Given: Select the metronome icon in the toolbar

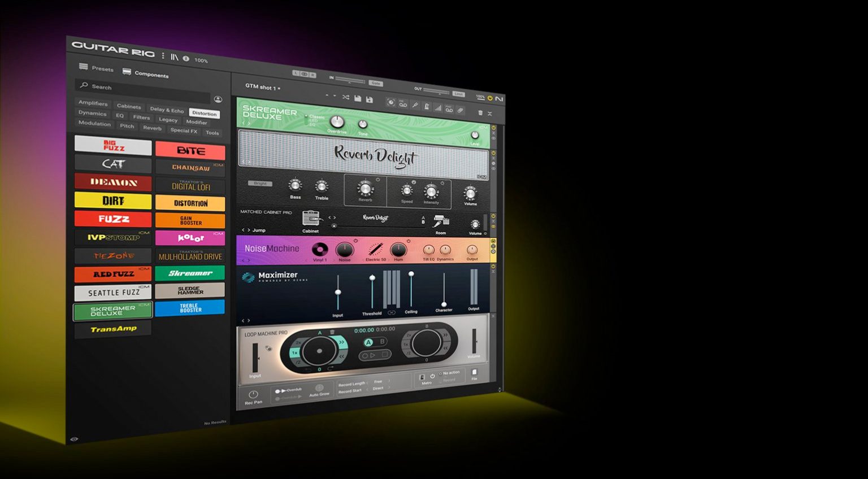Looking at the screenshot, I should click(x=427, y=106).
